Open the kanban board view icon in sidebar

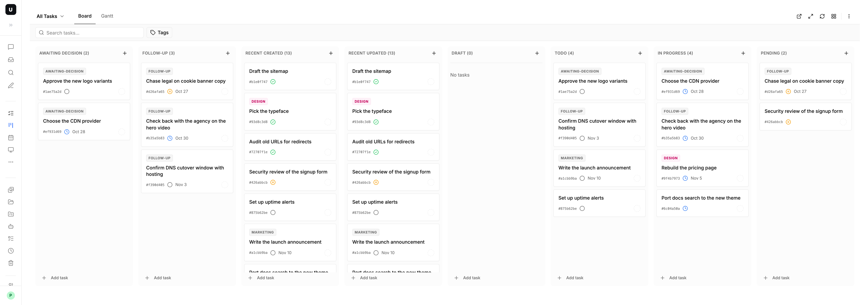coord(11,125)
